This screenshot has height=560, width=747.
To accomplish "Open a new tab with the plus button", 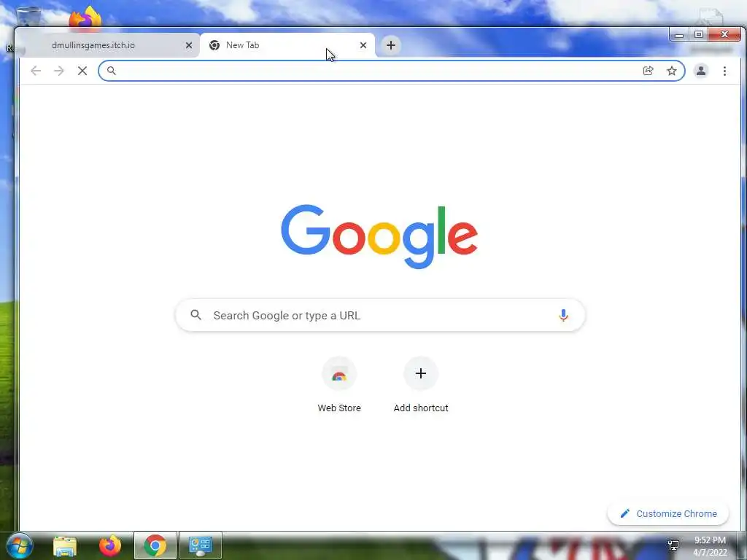I will (x=391, y=45).
